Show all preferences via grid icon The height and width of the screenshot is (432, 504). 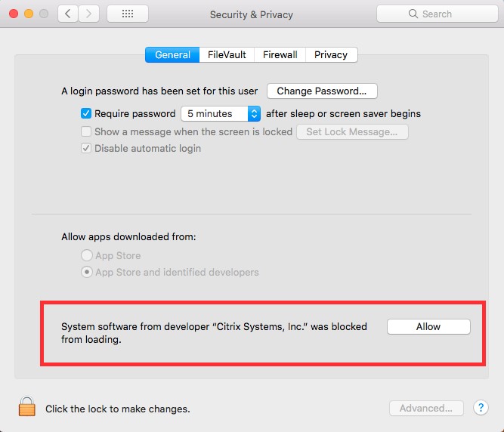128,14
